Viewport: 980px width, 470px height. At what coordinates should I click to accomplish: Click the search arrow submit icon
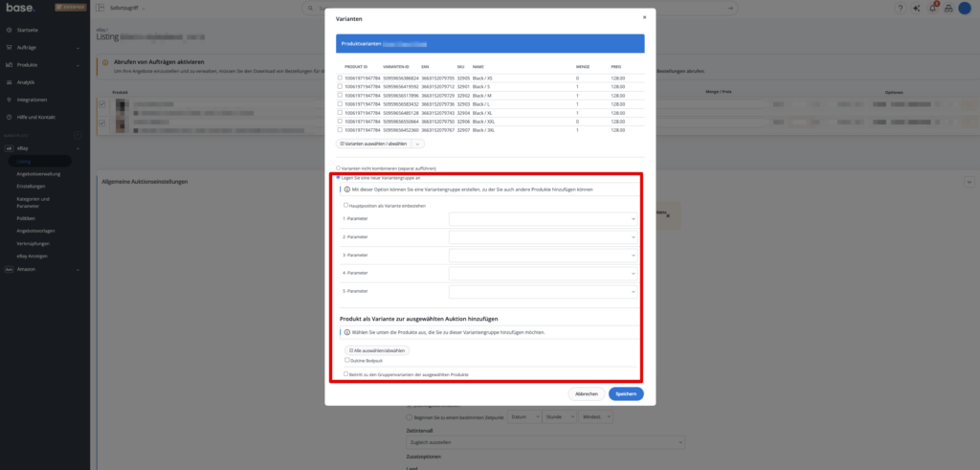[x=730, y=8]
